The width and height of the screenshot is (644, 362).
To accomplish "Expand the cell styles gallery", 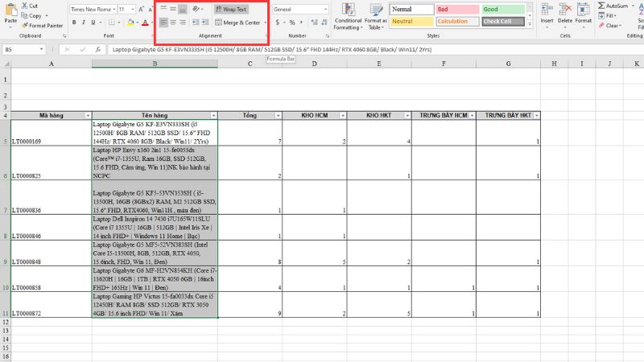I will (530, 24).
